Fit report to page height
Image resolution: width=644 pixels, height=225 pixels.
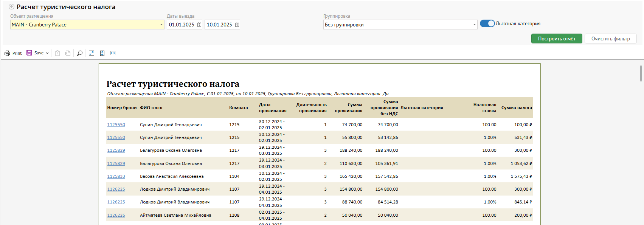102,53
